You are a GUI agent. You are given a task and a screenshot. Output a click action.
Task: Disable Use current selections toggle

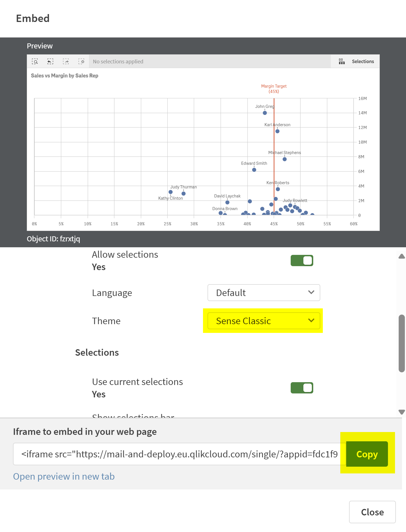[x=302, y=388]
